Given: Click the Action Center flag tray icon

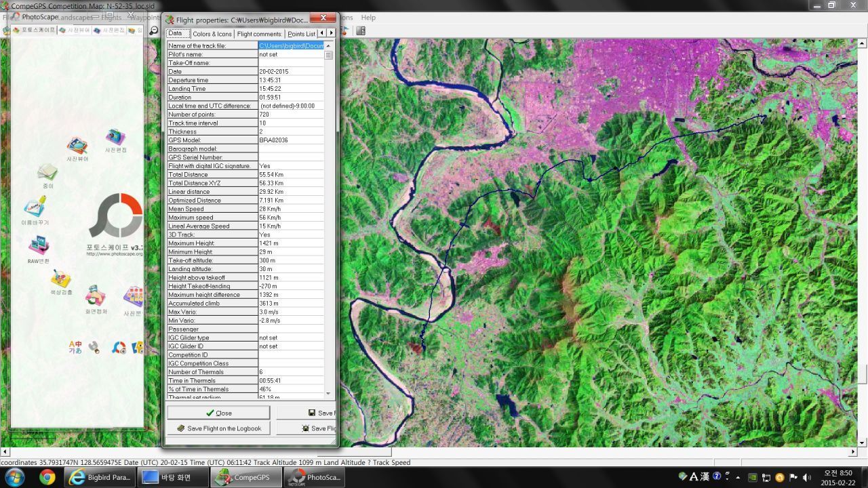Looking at the screenshot, I should (x=793, y=477).
